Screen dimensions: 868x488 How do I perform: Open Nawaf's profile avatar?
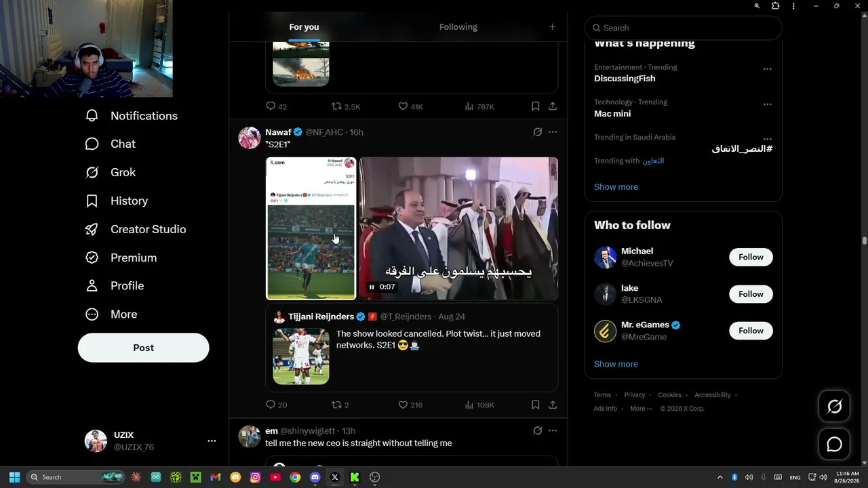click(250, 138)
